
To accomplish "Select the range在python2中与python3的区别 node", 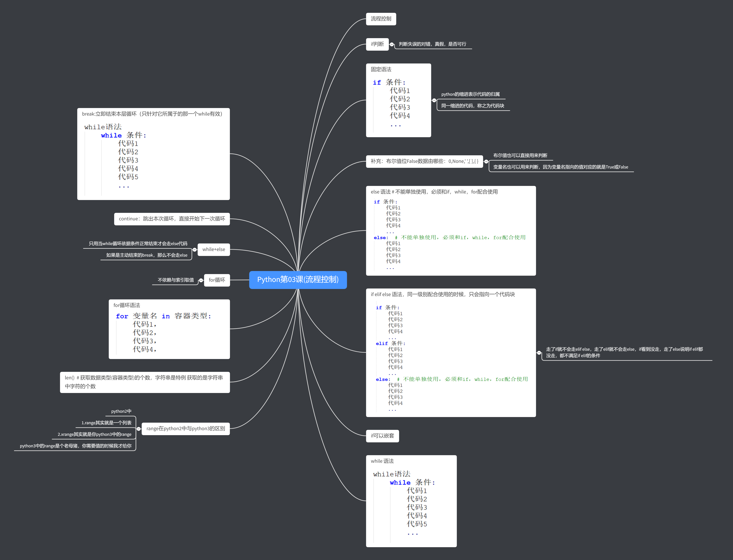I will pyautogui.click(x=186, y=429).
